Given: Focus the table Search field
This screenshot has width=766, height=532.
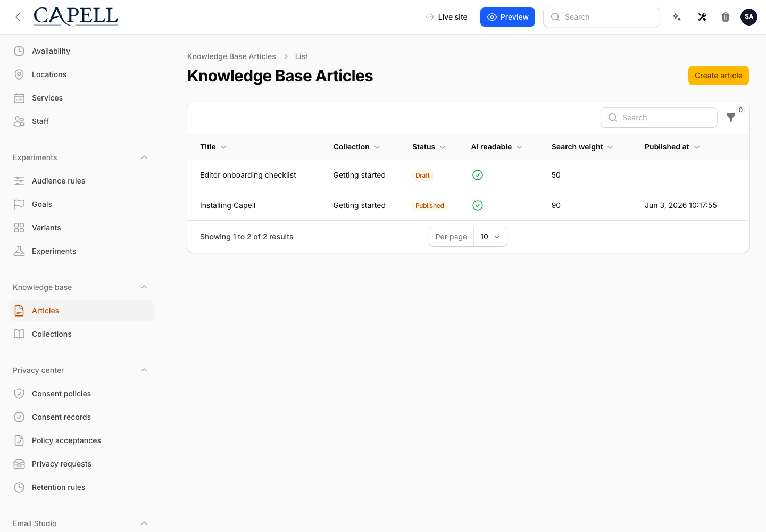Looking at the screenshot, I should pyautogui.click(x=659, y=118).
